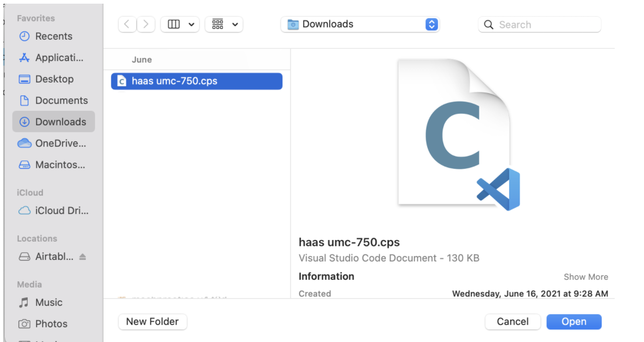Click the Recents clock icon in sidebar
Screen dimensions: 644x342
24,37
